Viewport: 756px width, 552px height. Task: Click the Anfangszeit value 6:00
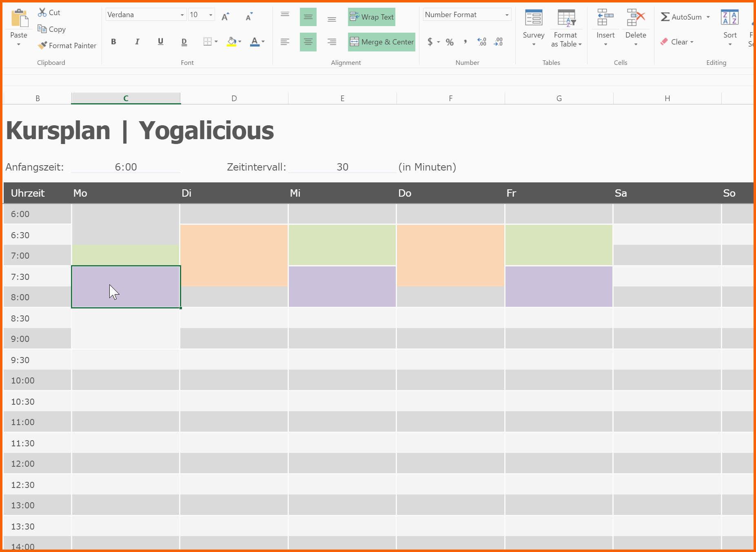coord(126,167)
